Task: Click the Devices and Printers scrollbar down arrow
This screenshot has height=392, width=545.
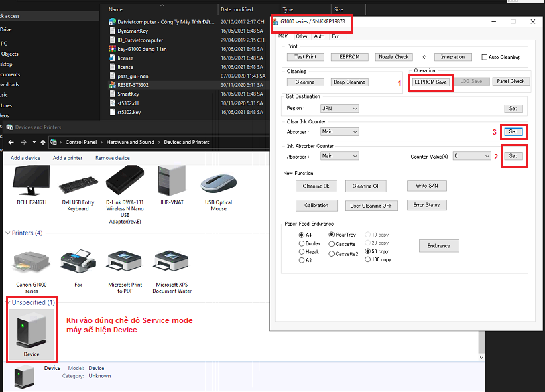Action: point(481,357)
